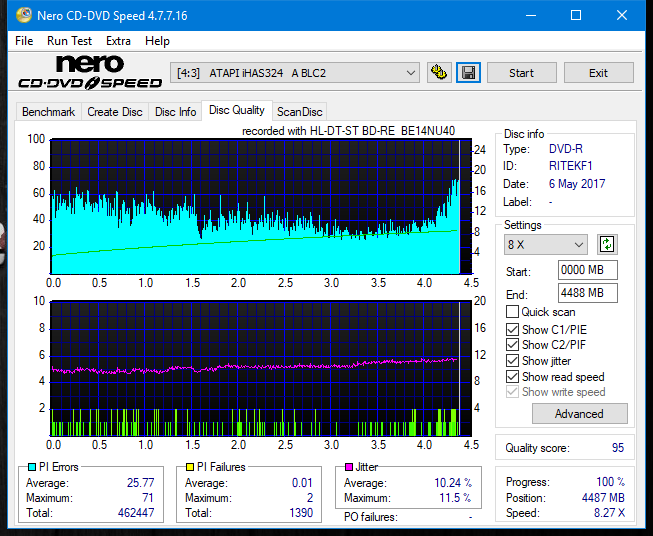Click the green refresh speed settings icon
Viewport: 653px width, 536px height.
[607, 244]
